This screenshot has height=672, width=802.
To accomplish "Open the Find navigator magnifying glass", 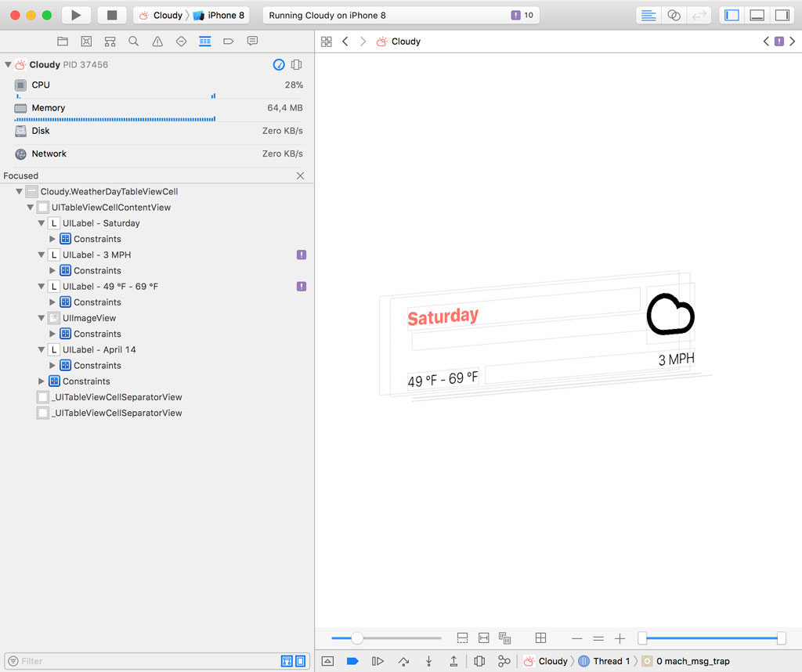I will tap(132, 41).
